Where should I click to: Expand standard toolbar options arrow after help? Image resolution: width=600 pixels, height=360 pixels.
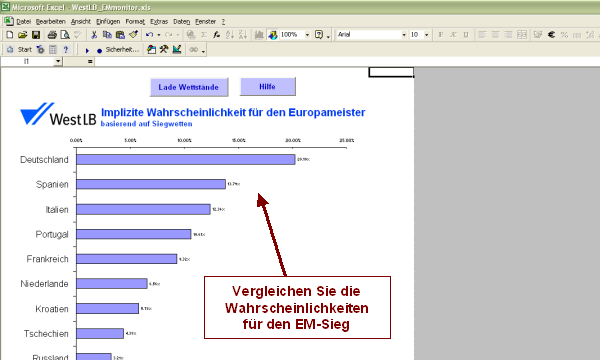pos(328,36)
